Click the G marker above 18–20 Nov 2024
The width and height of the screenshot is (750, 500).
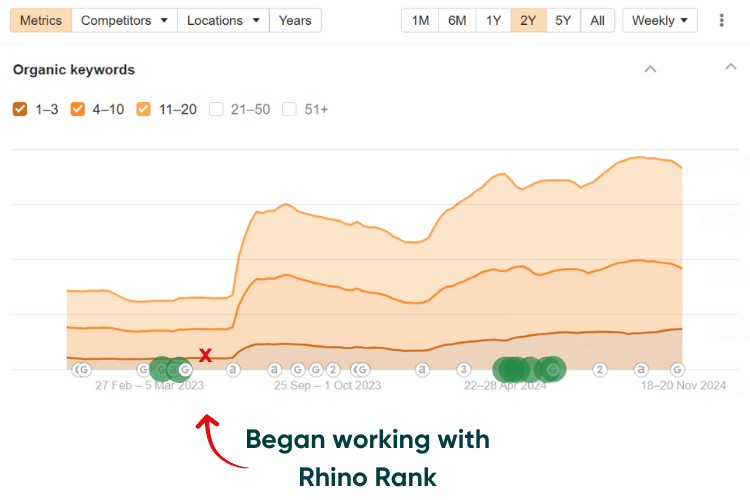coord(677,369)
